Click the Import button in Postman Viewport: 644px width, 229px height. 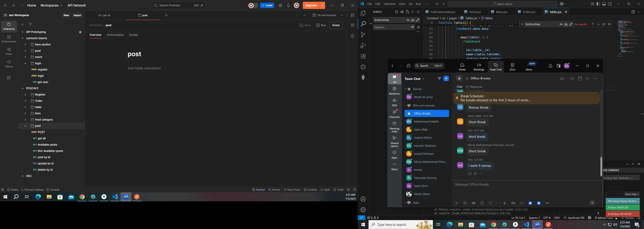[78, 15]
